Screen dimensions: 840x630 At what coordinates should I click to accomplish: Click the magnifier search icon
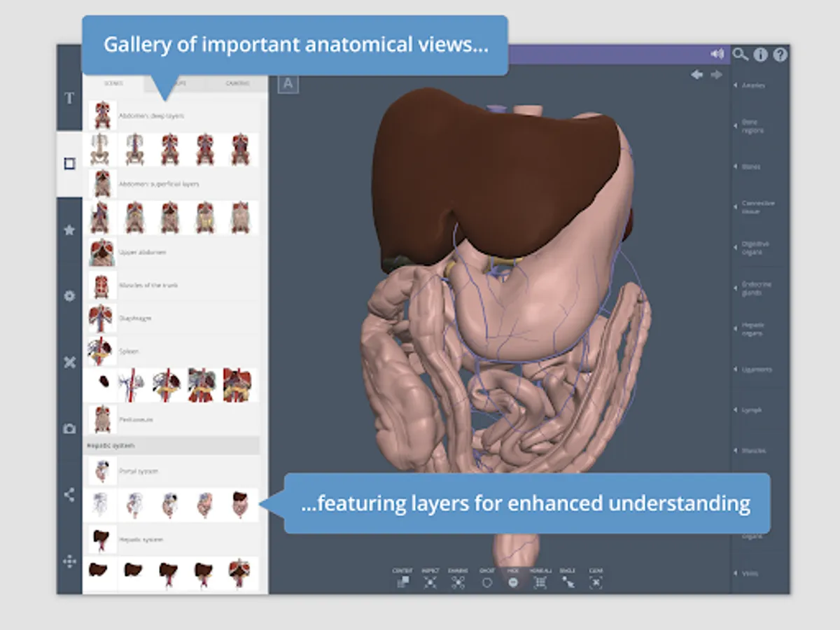[740, 55]
